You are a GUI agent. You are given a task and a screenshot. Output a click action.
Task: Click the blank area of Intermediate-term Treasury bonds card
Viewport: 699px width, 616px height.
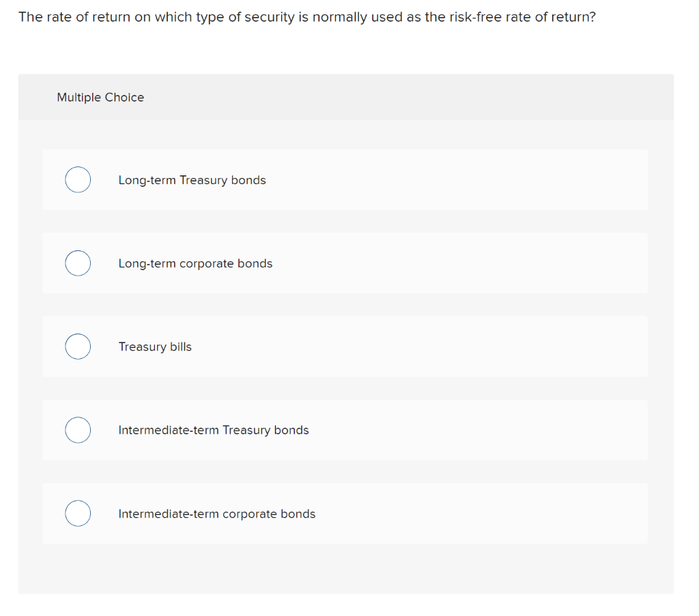pos(477,430)
